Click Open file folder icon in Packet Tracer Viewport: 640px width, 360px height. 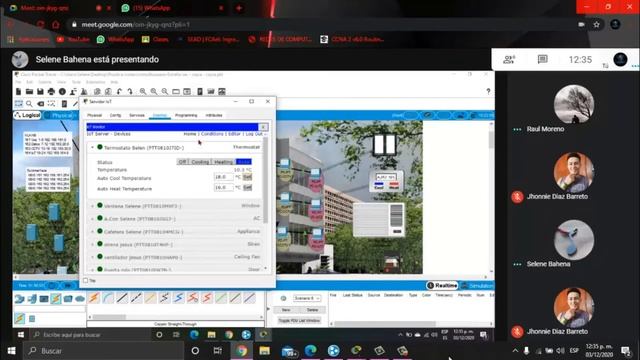coord(29,91)
